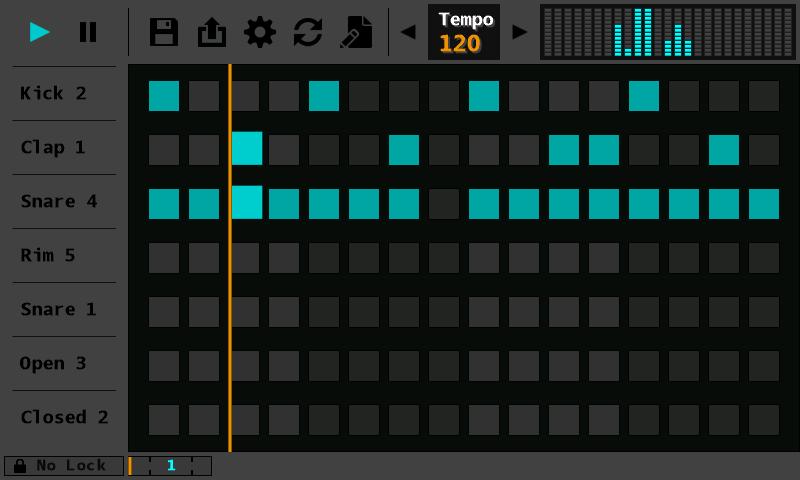This screenshot has height=480, width=800.
Task: Click the level meter display
Action: click(x=667, y=32)
